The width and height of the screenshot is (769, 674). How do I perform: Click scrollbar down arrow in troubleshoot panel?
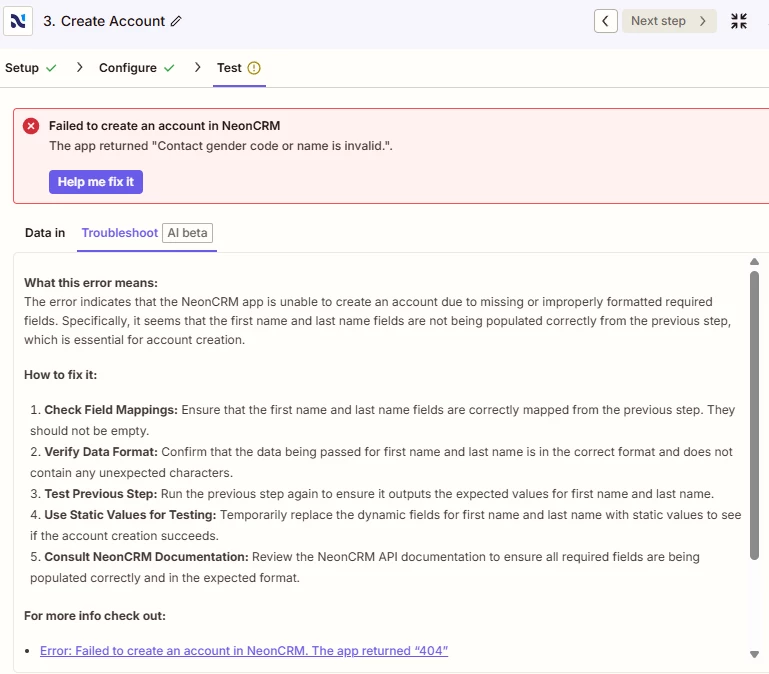click(754, 654)
